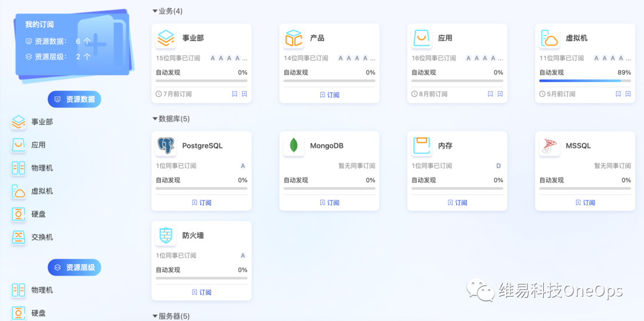Click MongoDB auto-discovery progress bar
The height and width of the screenshot is (321, 644).
pos(329,188)
